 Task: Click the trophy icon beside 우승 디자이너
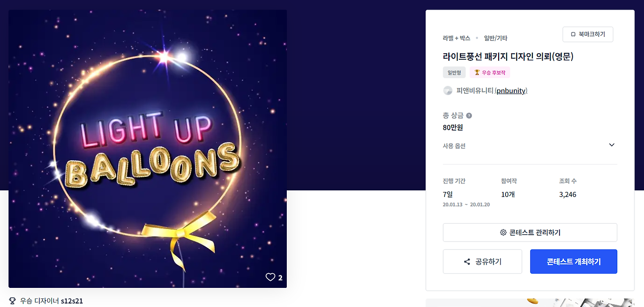click(13, 301)
